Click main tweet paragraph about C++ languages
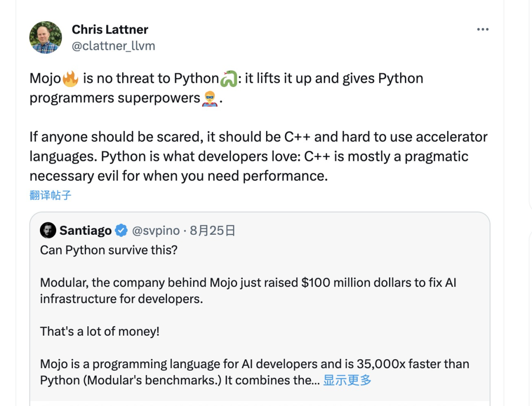The width and height of the screenshot is (532, 406). [x=259, y=156]
